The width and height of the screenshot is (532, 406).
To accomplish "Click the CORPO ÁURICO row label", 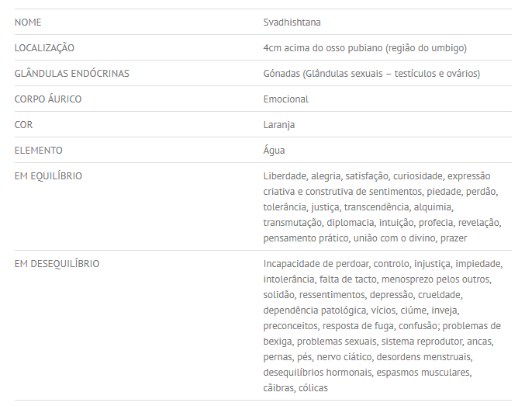I will tap(48, 99).
